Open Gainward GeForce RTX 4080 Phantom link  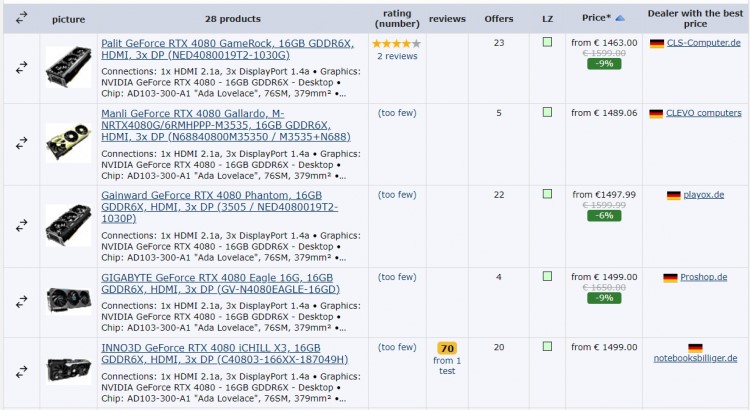[211, 195]
